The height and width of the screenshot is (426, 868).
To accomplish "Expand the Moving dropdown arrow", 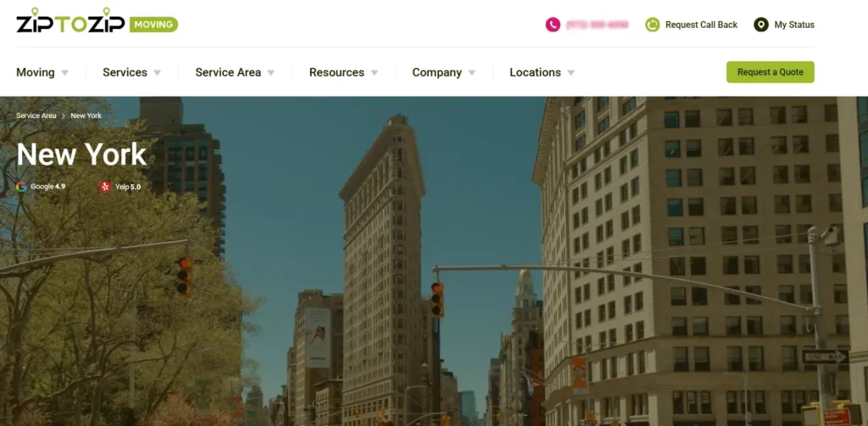I will point(65,73).
